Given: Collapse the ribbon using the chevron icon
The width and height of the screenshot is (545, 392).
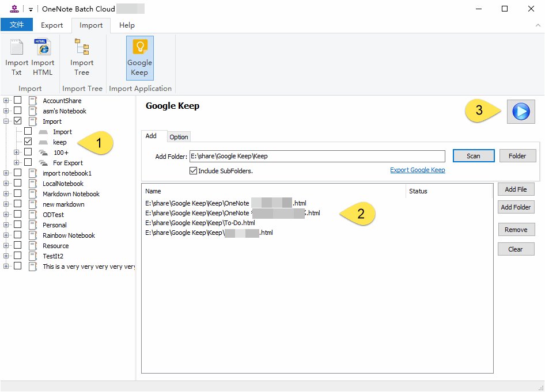Looking at the screenshot, I should click(x=538, y=25).
